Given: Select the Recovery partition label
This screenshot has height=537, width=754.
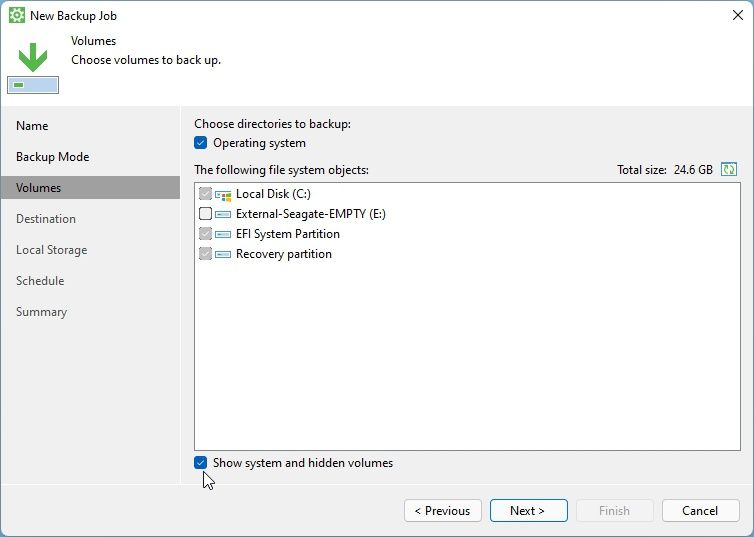Looking at the screenshot, I should tap(284, 254).
